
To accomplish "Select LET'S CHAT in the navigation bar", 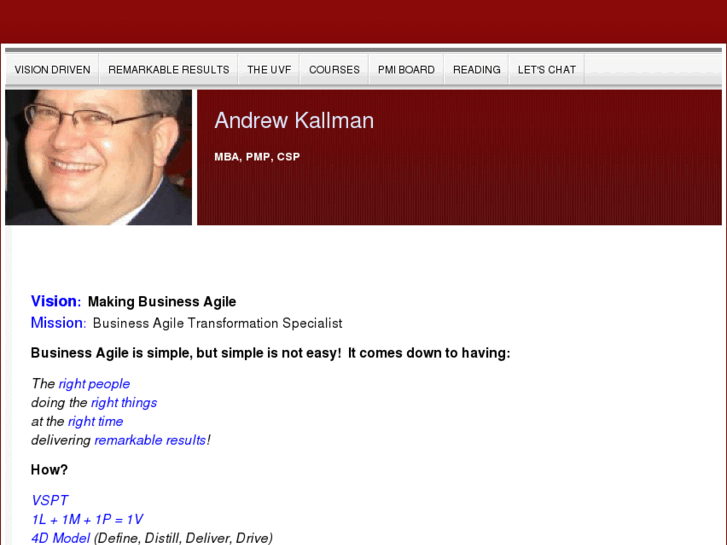I will click(x=547, y=70).
